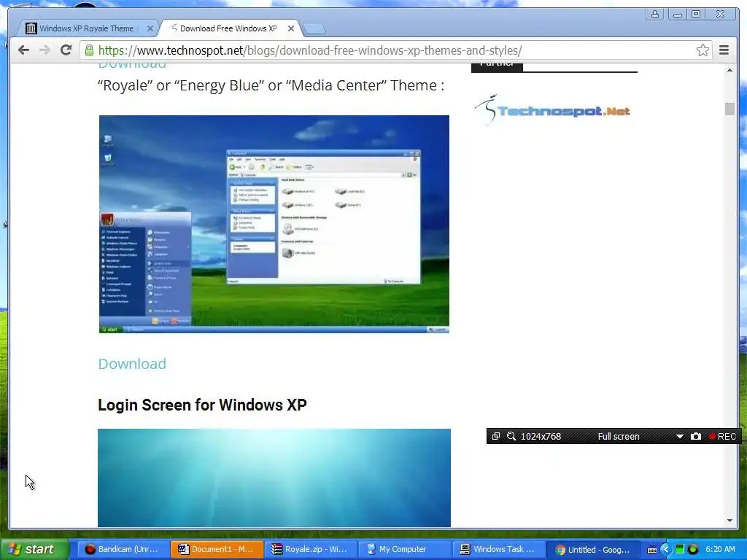The image size is (747, 560).
Task: Click the Download link below Royale screenshot
Action: (x=132, y=364)
